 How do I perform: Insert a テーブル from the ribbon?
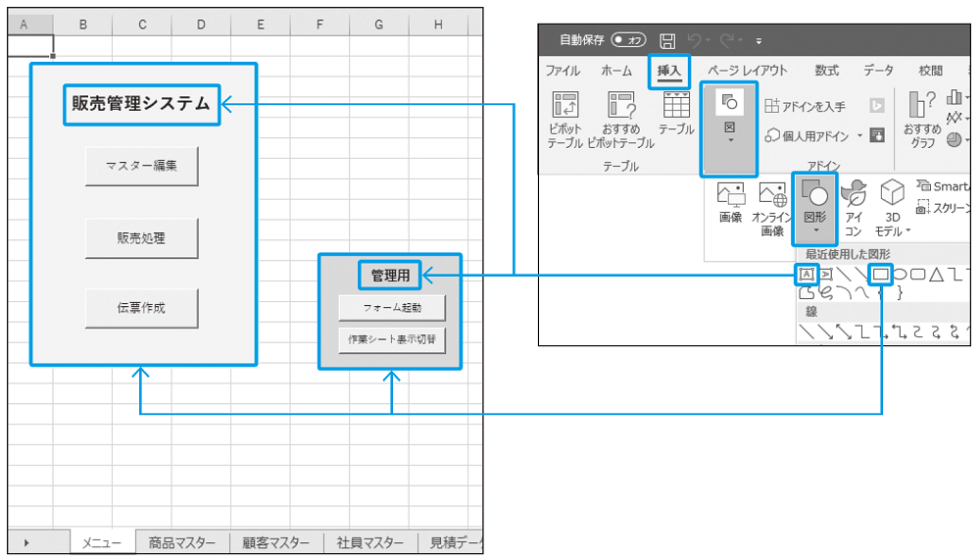[x=676, y=113]
